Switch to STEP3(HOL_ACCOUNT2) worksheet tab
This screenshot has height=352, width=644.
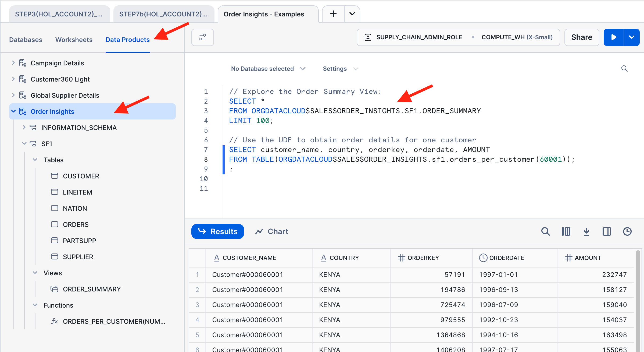coord(59,14)
